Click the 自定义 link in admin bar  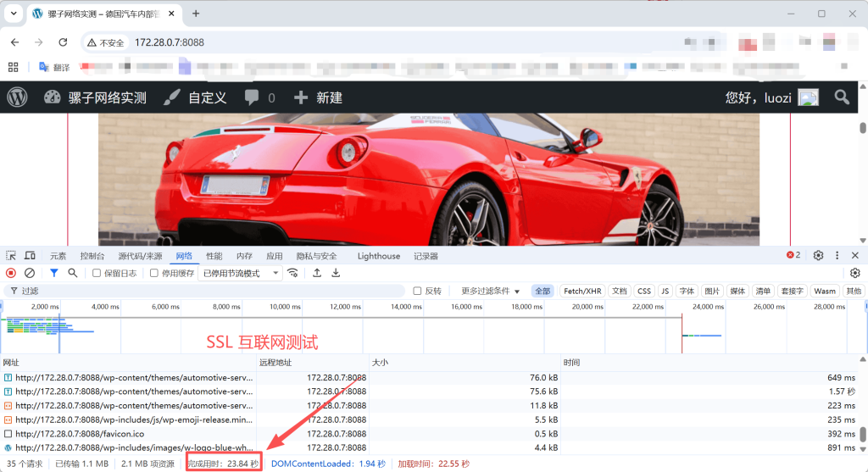click(196, 97)
